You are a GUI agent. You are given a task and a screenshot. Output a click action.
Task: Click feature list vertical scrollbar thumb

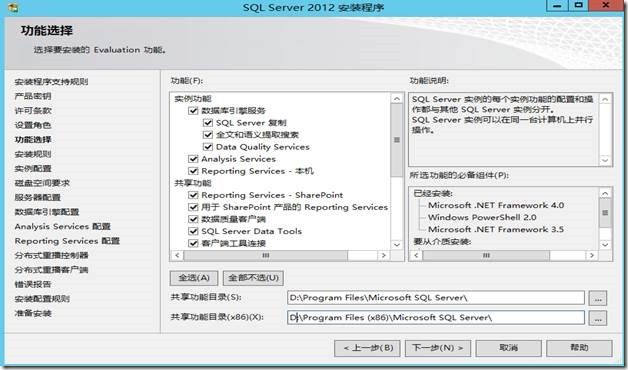(x=397, y=140)
